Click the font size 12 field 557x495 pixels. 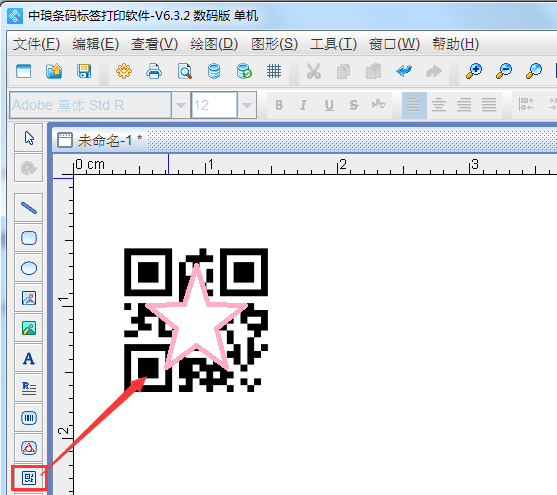tap(214, 105)
